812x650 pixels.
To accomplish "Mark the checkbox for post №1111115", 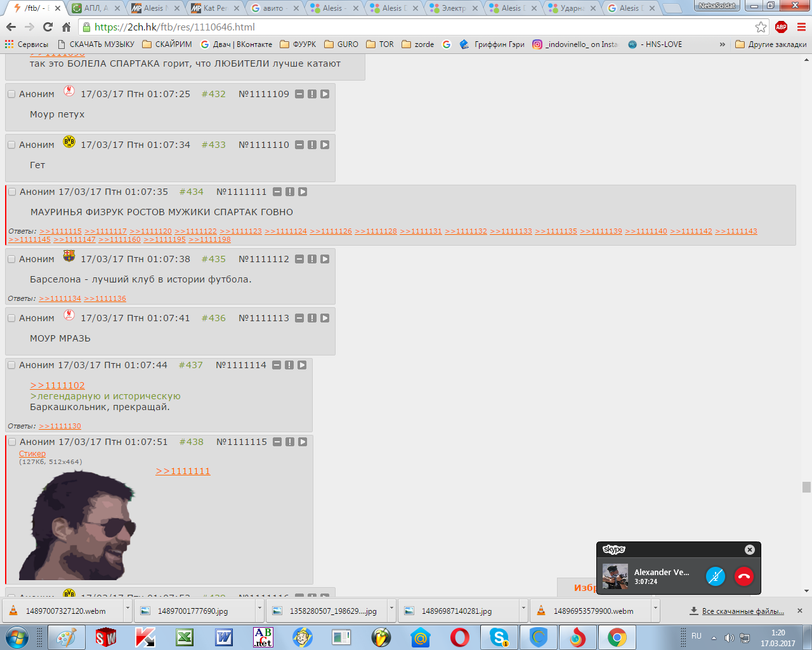I will pos(12,442).
